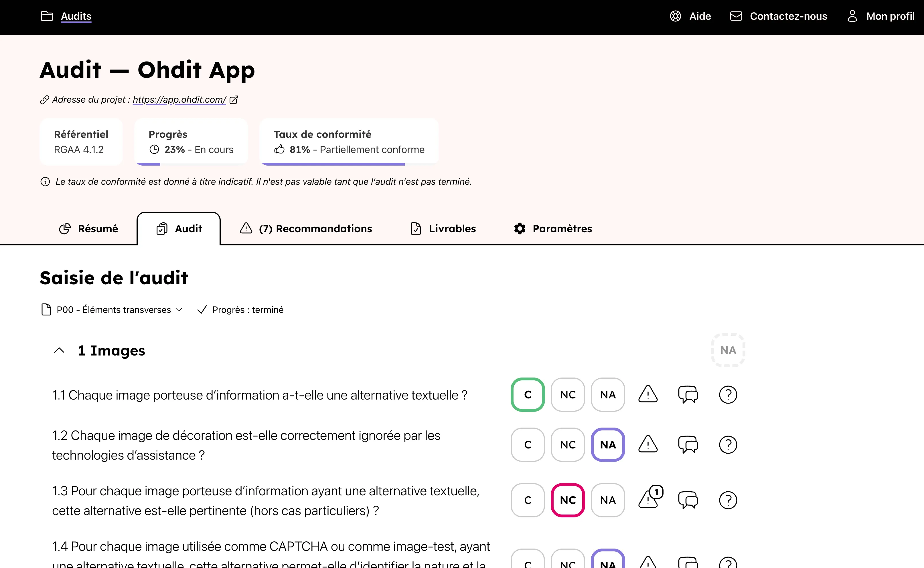The image size is (924, 568).
Task: Click the info icon before conformity notice
Action: pos(45,182)
